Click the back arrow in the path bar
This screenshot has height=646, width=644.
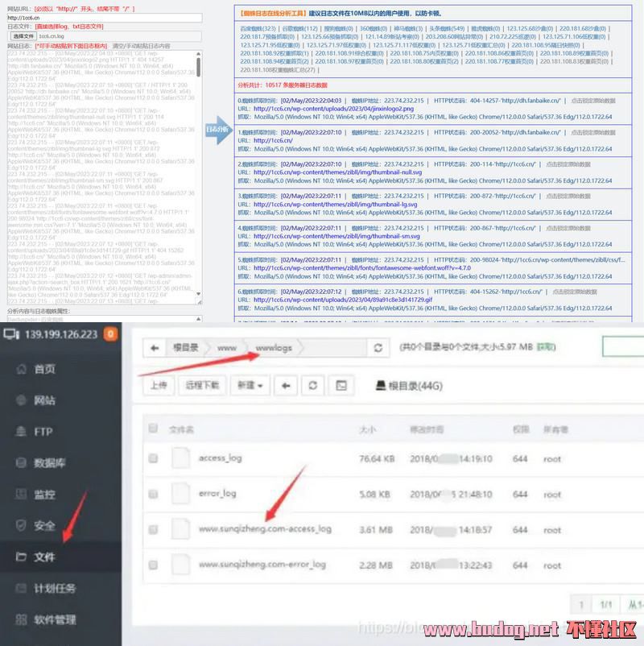(x=155, y=348)
